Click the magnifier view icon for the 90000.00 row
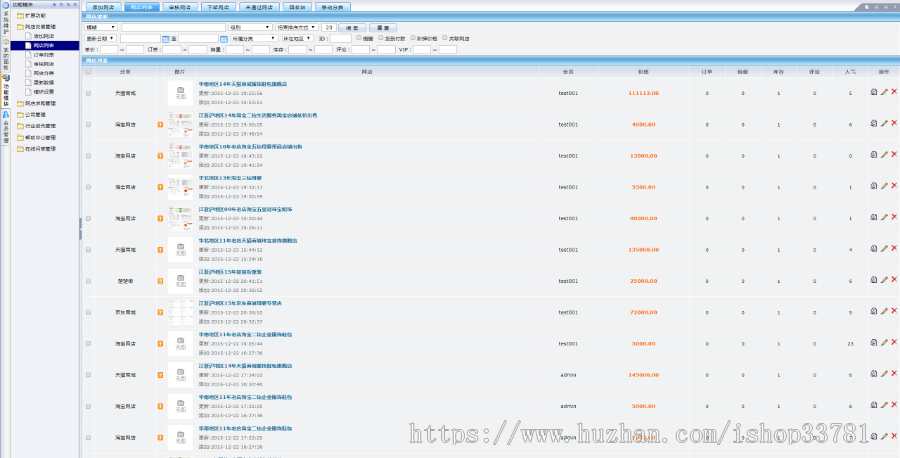900x458 pixels. click(874, 217)
